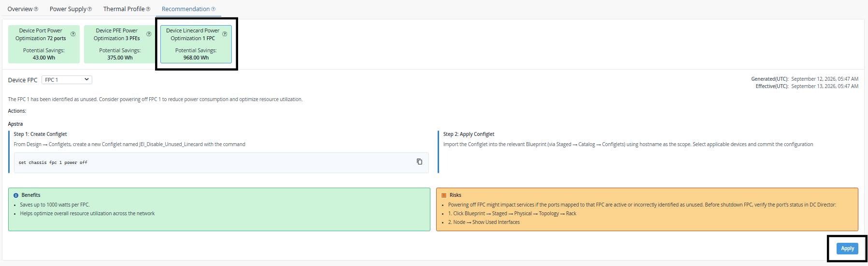This screenshot has height=266, width=868.
Task: Click 'Step 1: Create Configlet' heading
Action: (x=40, y=134)
